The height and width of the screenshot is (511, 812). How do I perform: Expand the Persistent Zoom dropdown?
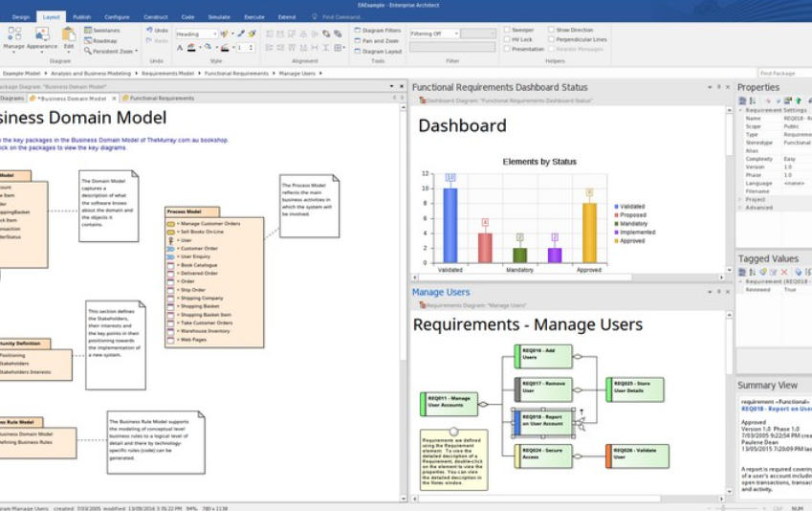tap(106, 51)
